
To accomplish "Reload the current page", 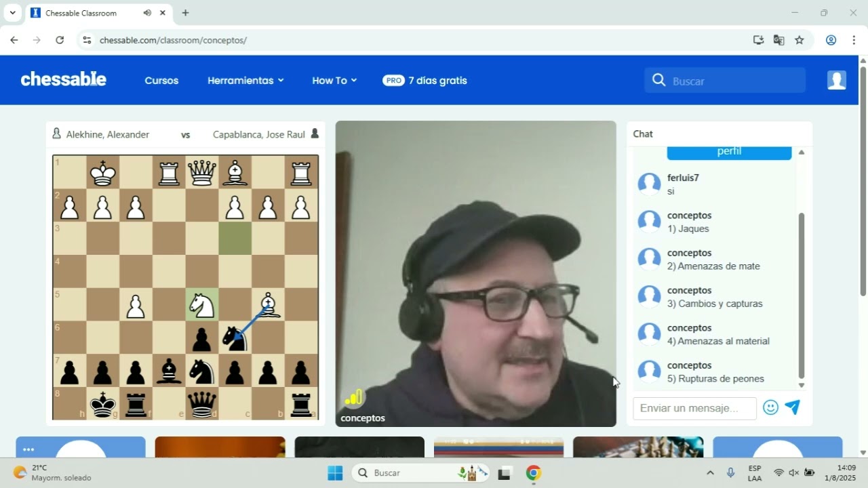I will tap(60, 40).
